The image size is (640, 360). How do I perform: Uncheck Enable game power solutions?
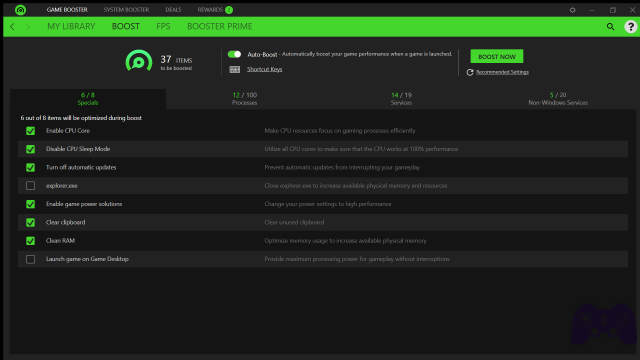coord(31,204)
